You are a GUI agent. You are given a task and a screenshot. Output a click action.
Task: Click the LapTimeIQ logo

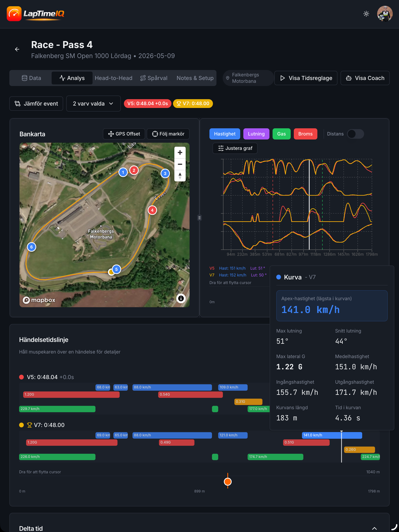click(36, 14)
